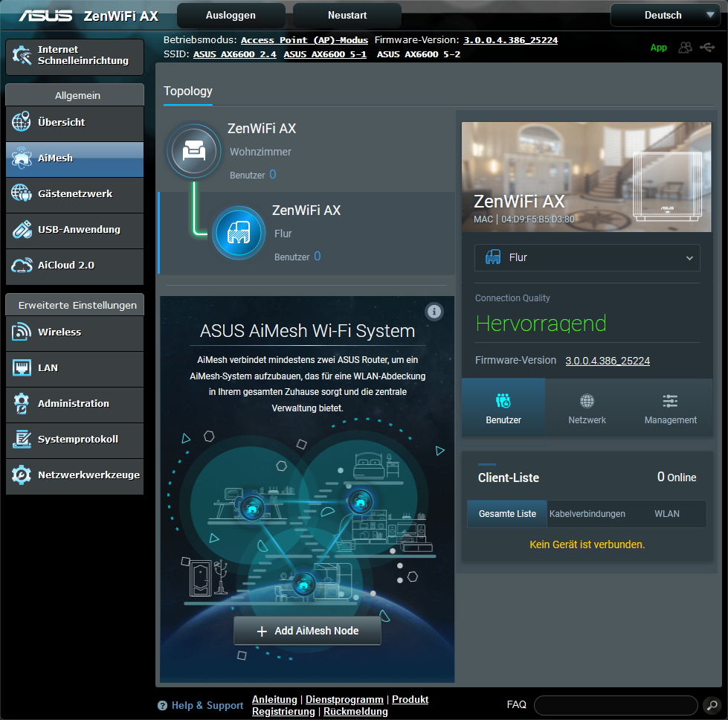Click the Add AiMesh Node button

click(307, 630)
